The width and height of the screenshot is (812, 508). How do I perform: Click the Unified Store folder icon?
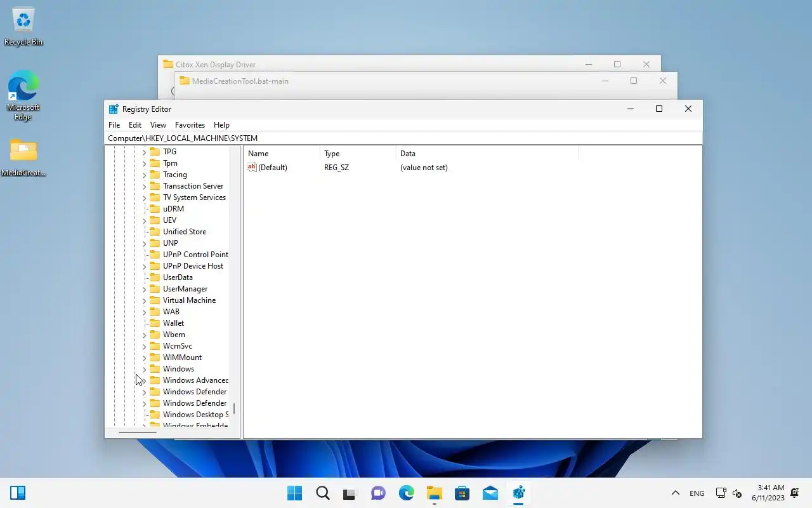click(154, 232)
